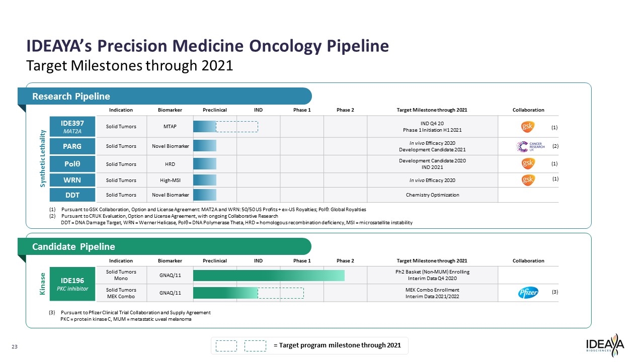Click the DDT program label
The height and width of the screenshot is (362, 644).
click(72, 195)
